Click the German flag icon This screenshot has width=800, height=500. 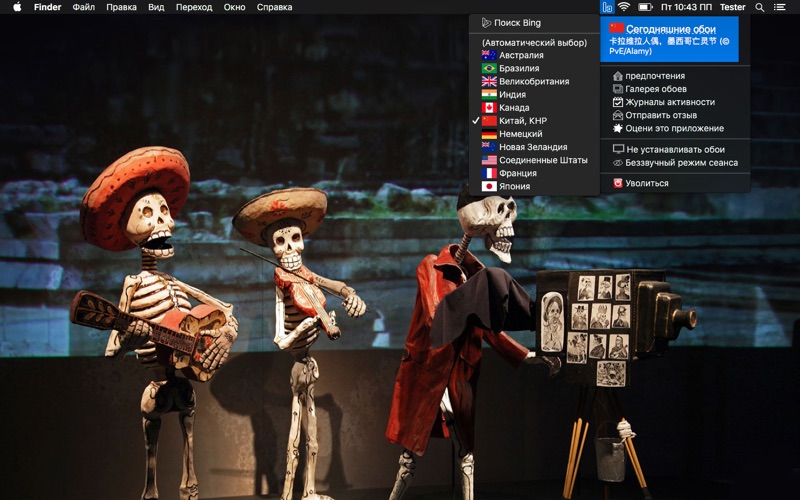pyautogui.click(x=489, y=134)
